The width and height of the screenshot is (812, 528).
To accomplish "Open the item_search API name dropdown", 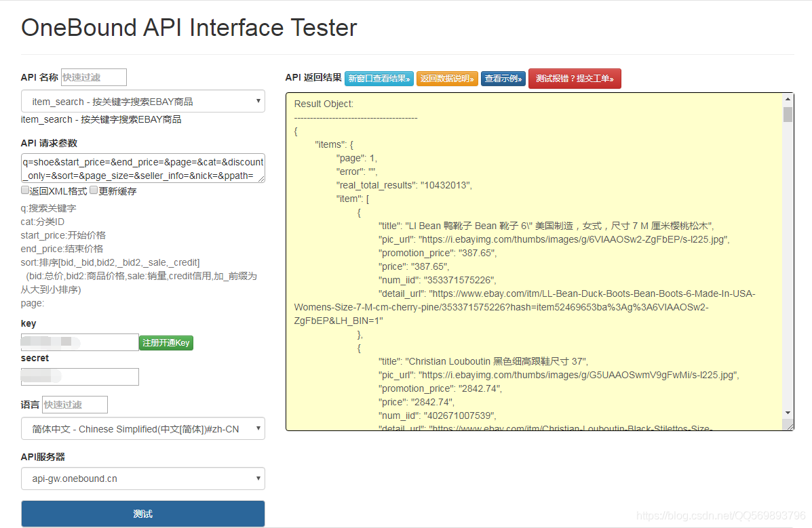I will 143,102.
